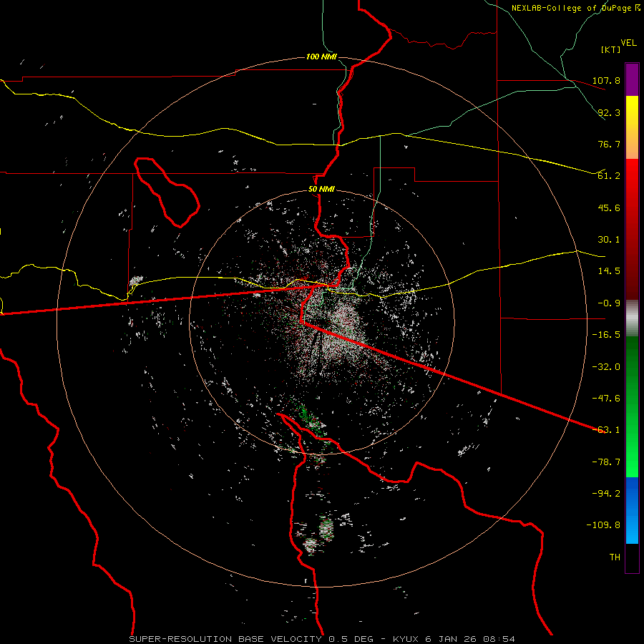Click the 50 NMI range ring label
The width and height of the screenshot is (644, 644).
[x=321, y=190]
